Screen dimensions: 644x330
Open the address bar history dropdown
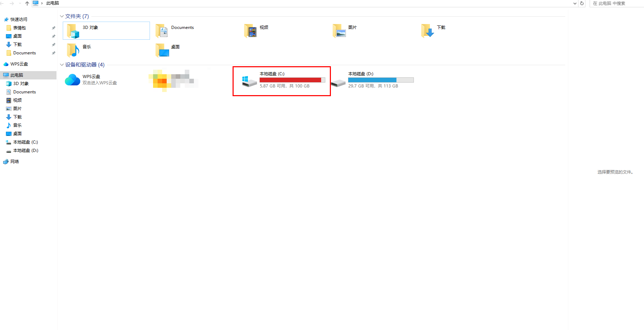pyautogui.click(x=575, y=3)
